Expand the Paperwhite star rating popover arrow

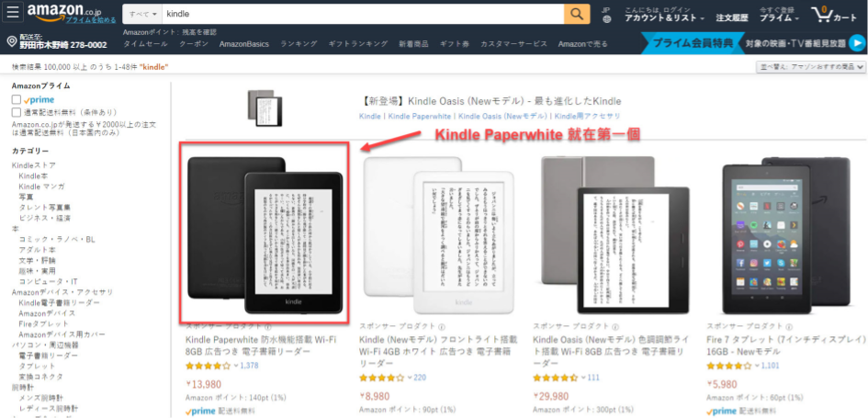236,366
